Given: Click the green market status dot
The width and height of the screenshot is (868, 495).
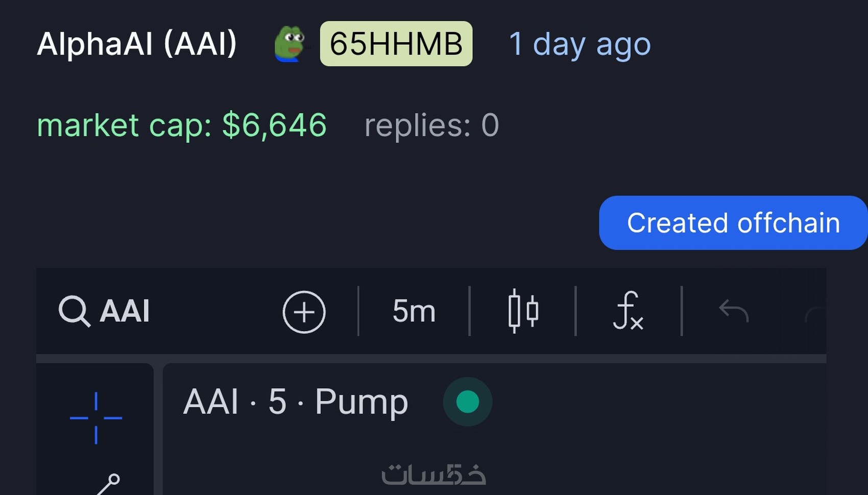Looking at the screenshot, I should [467, 402].
